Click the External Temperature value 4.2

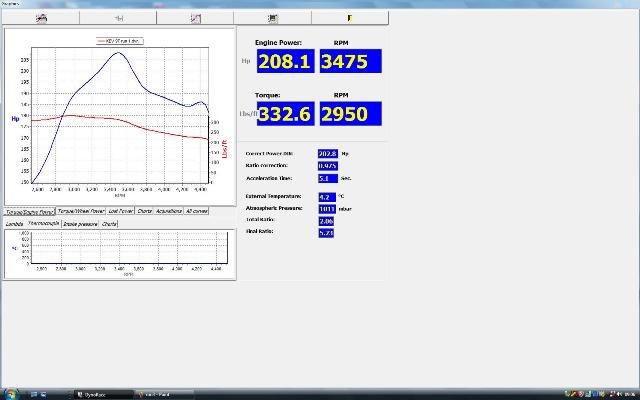point(327,197)
